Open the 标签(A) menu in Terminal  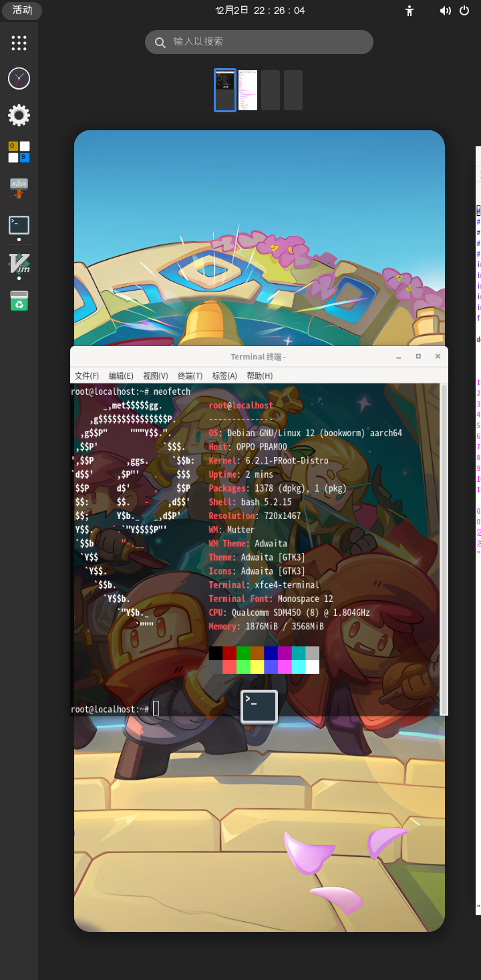point(224,376)
